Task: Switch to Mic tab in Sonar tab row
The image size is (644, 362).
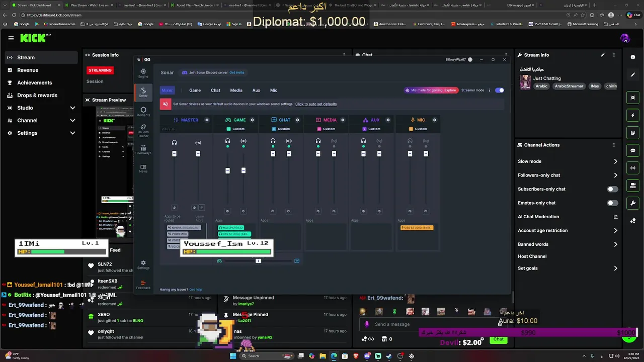Action: coord(274,90)
